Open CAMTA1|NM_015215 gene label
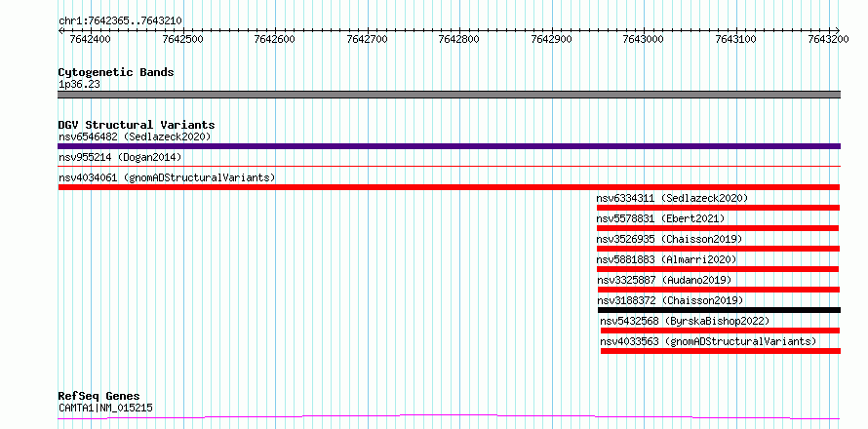Screen dimensions: 868x429 105,409
